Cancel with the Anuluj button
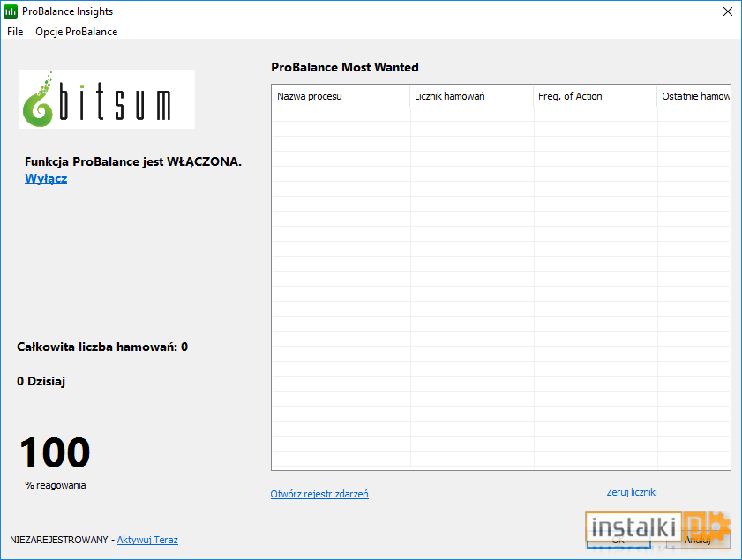Image resolution: width=742 pixels, height=560 pixels. [698, 540]
